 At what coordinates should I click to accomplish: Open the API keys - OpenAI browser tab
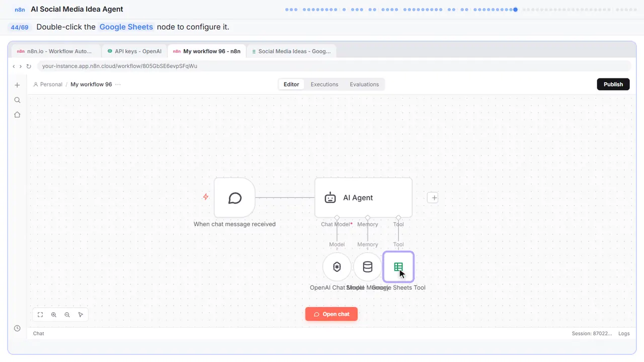pyautogui.click(x=134, y=51)
